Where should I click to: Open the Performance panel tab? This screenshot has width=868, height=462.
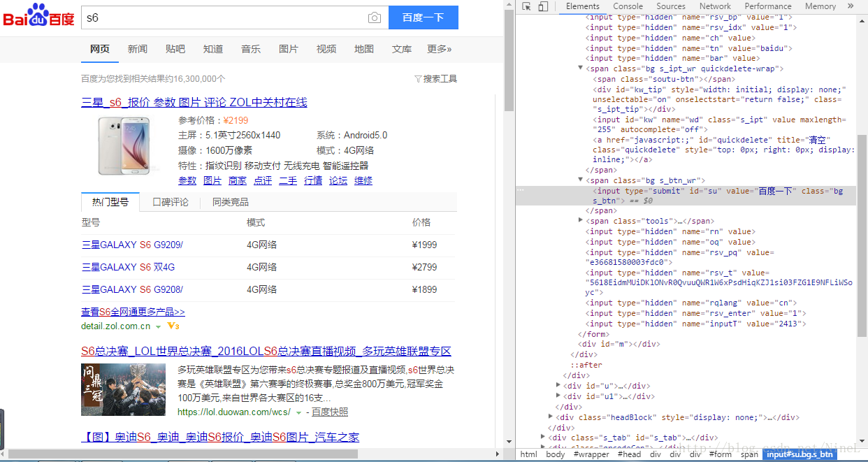[768, 6]
